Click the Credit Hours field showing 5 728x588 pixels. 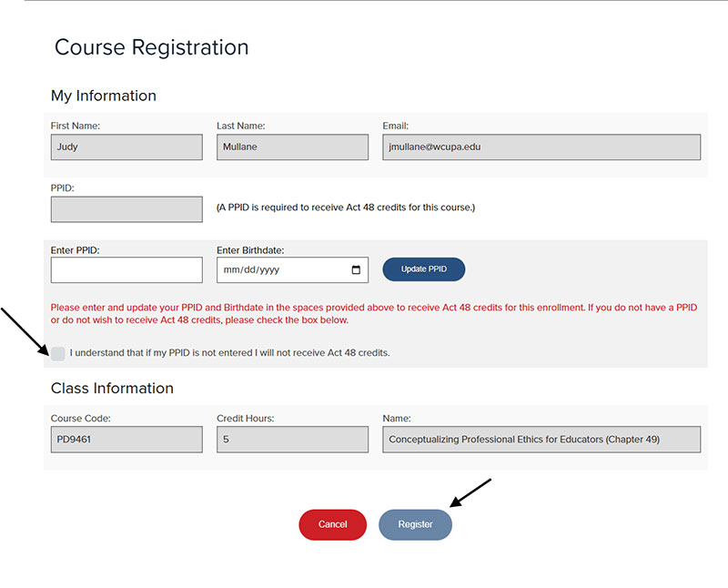(292, 440)
